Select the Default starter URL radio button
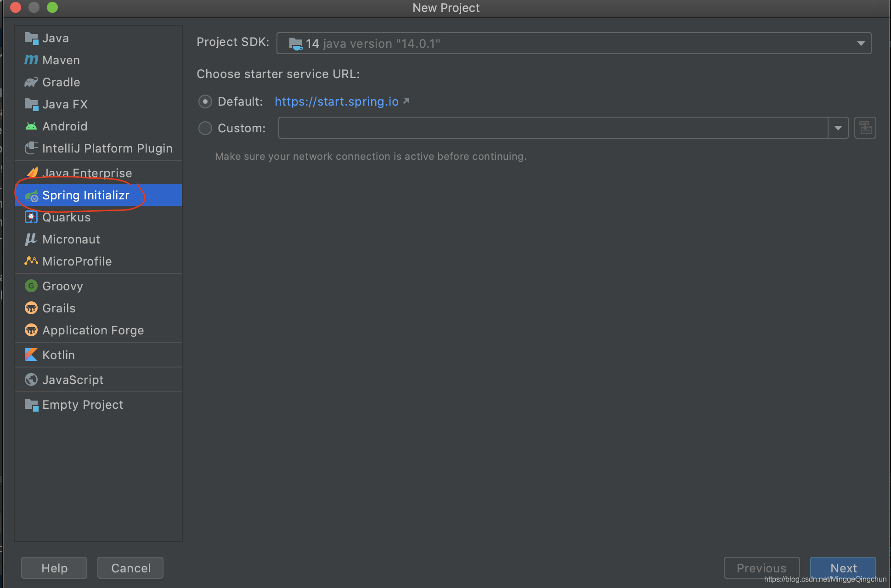The image size is (891, 588). pyautogui.click(x=205, y=102)
